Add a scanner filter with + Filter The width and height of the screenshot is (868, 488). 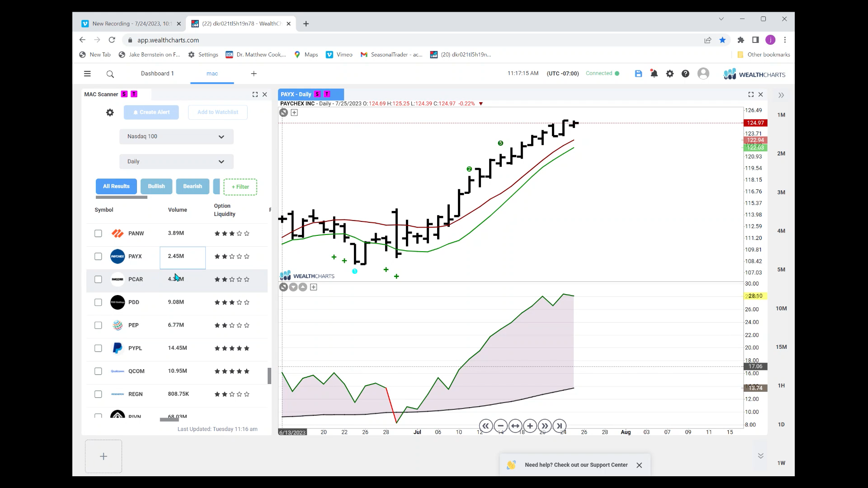coord(240,187)
